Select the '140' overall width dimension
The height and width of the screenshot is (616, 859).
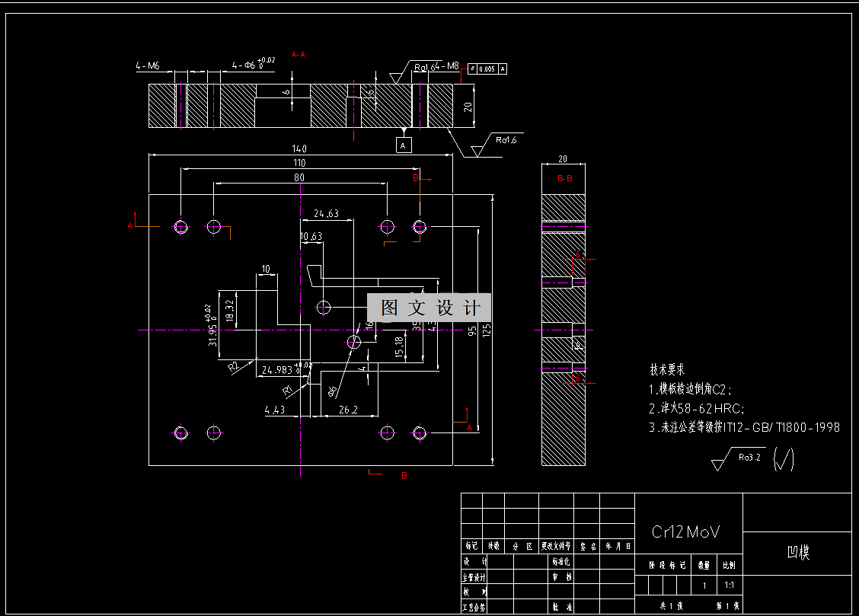pyautogui.click(x=299, y=148)
